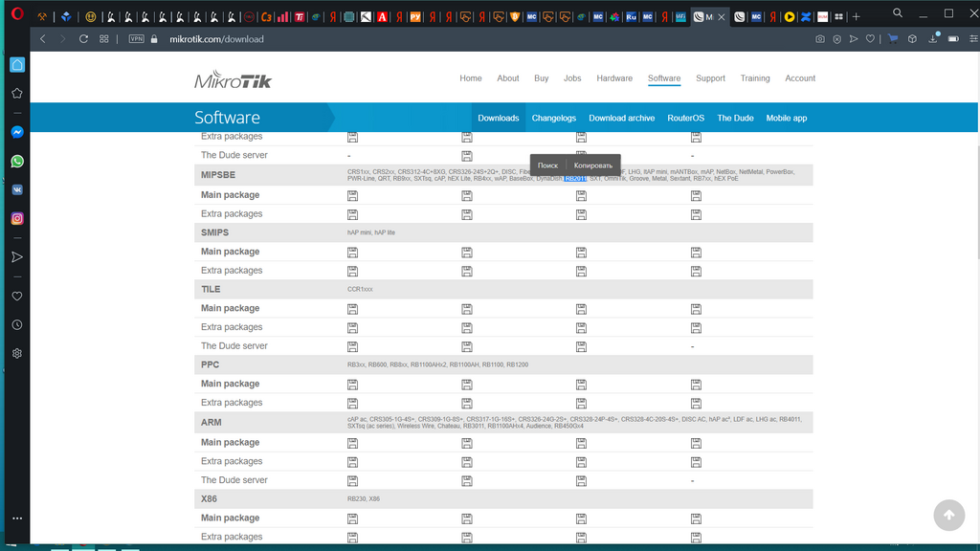Open bookmarks star in Opera sidebar
The height and width of the screenshot is (551, 980).
click(17, 93)
